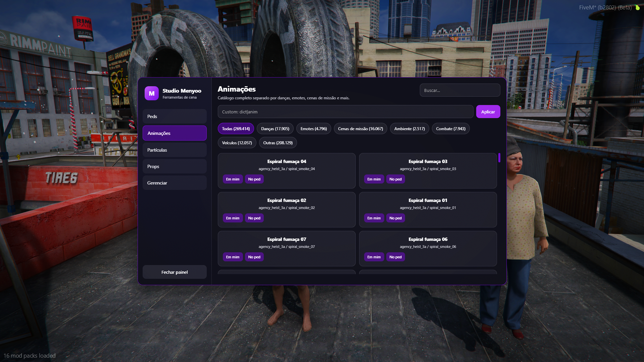
Task: Play Espiral fumaça 01 with Em mim
Action: coord(374,218)
